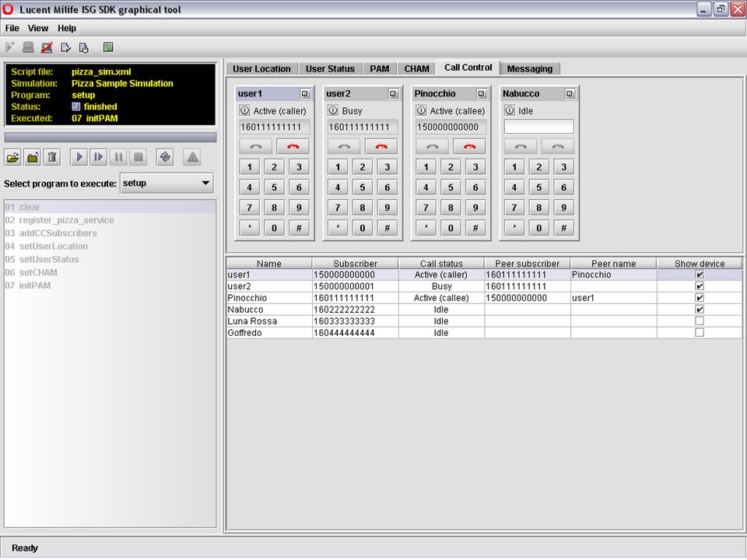Click the subscriber cell 160444444444
Screen dimensions: 747x560
356,333
